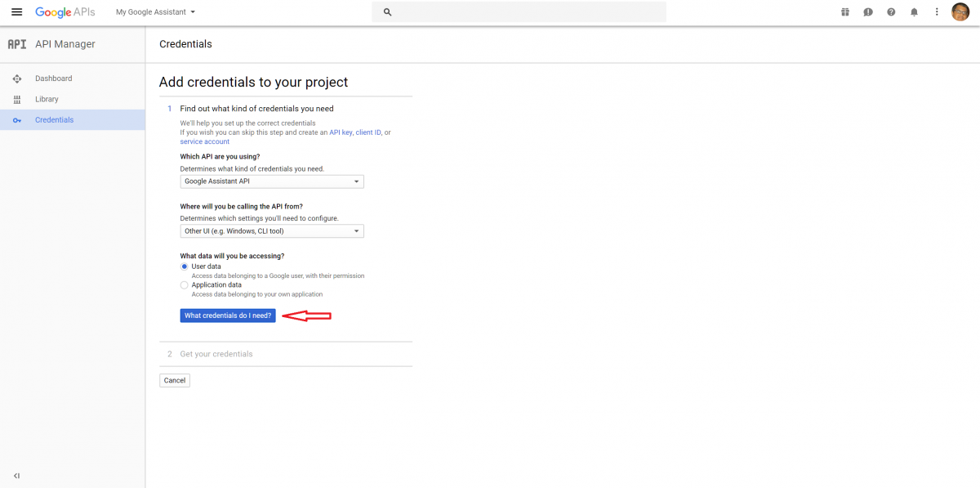Follow the client ID link
Viewport: 980px width, 488px height.
[x=368, y=132]
